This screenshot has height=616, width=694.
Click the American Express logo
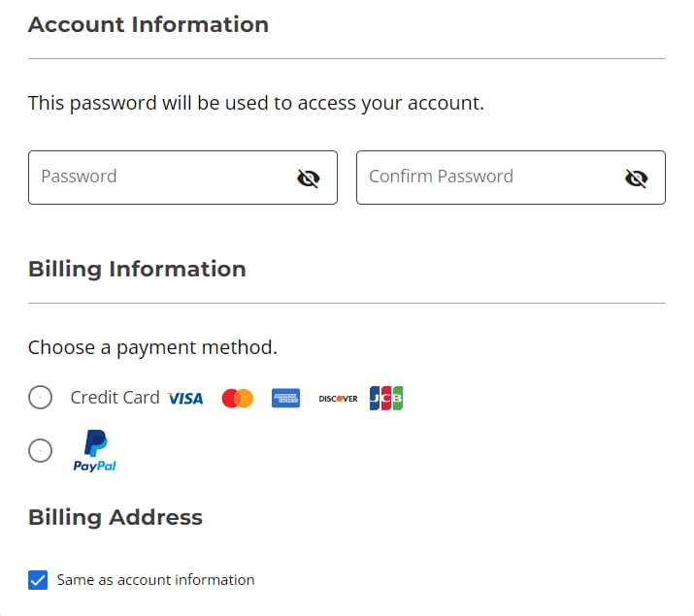[x=285, y=398]
